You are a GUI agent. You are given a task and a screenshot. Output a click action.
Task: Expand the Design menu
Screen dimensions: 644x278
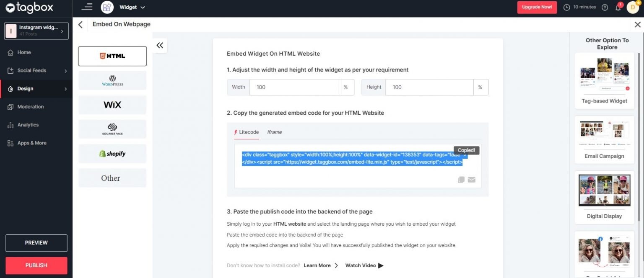pos(26,88)
